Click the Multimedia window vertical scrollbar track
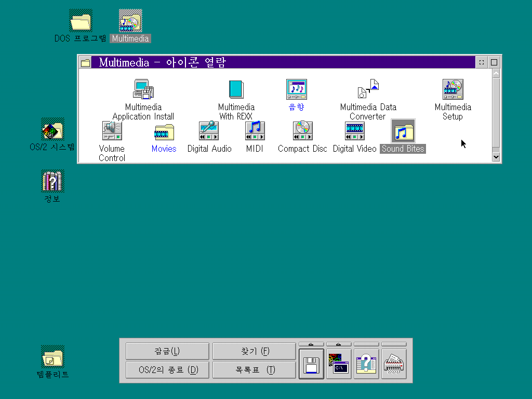 (x=496, y=115)
